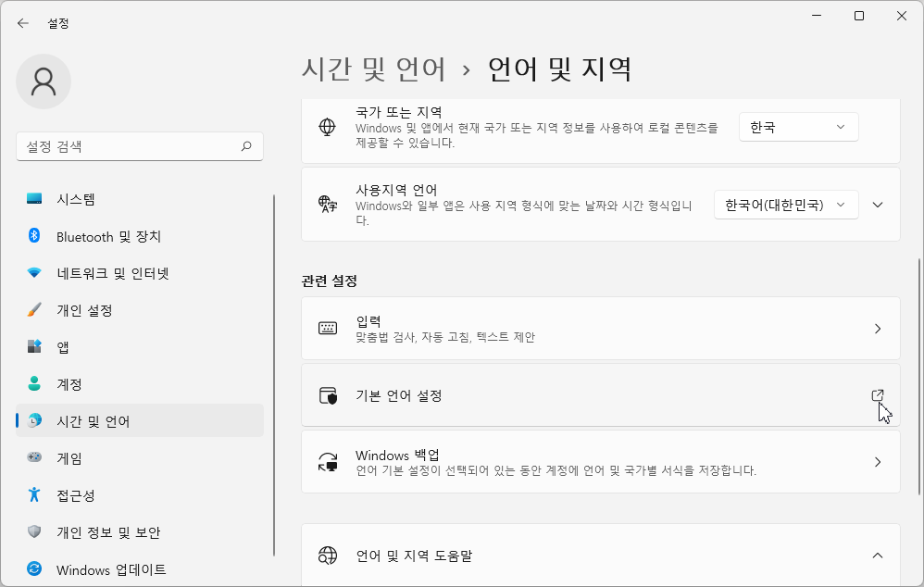Go to 시간 및 언어 breadcrumb
Image resolution: width=924 pixels, height=587 pixels.
tap(374, 69)
